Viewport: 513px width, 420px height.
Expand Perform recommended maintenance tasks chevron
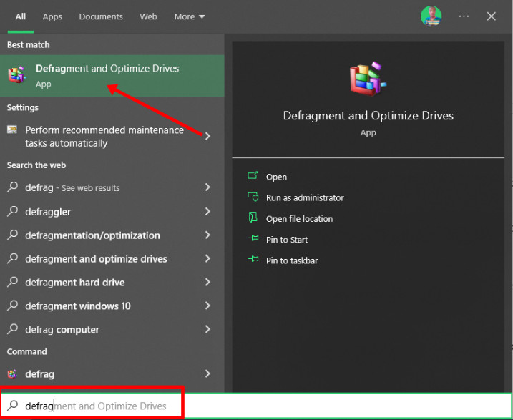click(207, 136)
